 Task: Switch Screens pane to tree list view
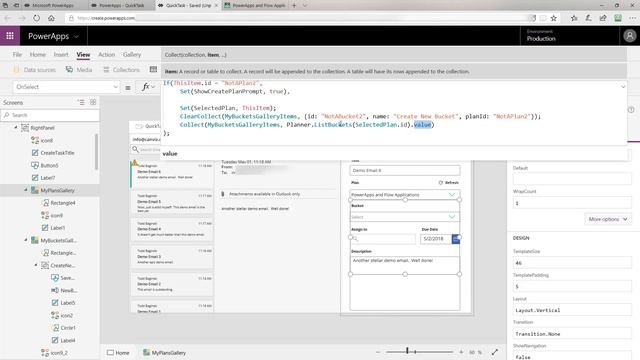[x=81, y=102]
